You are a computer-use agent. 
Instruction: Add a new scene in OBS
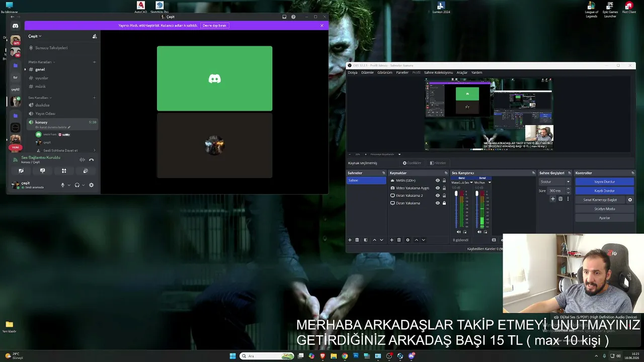[350, 240]
